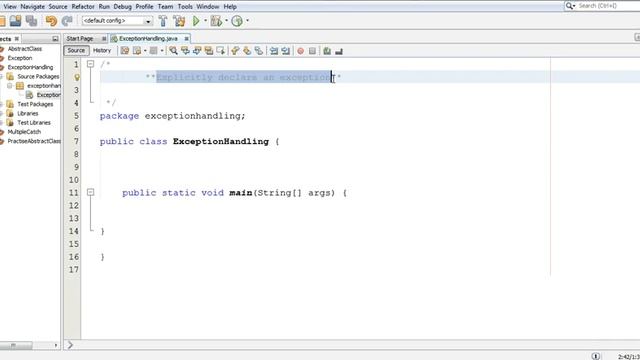Viewport: 640px width, 360px height.
Task: Click the Undo arrow icon
Action: [51, 21]
